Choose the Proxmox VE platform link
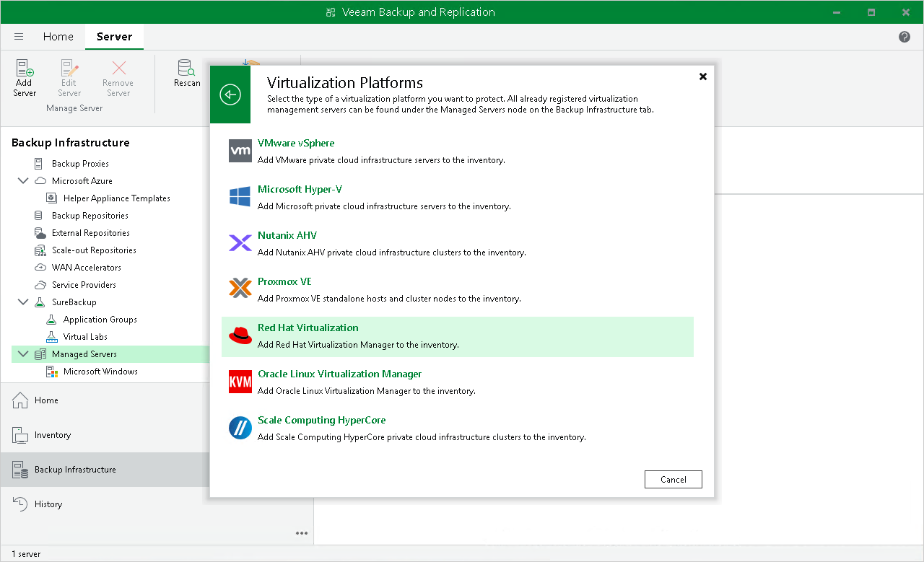This screenshot has width=924, height=562. tap(284, 282)
